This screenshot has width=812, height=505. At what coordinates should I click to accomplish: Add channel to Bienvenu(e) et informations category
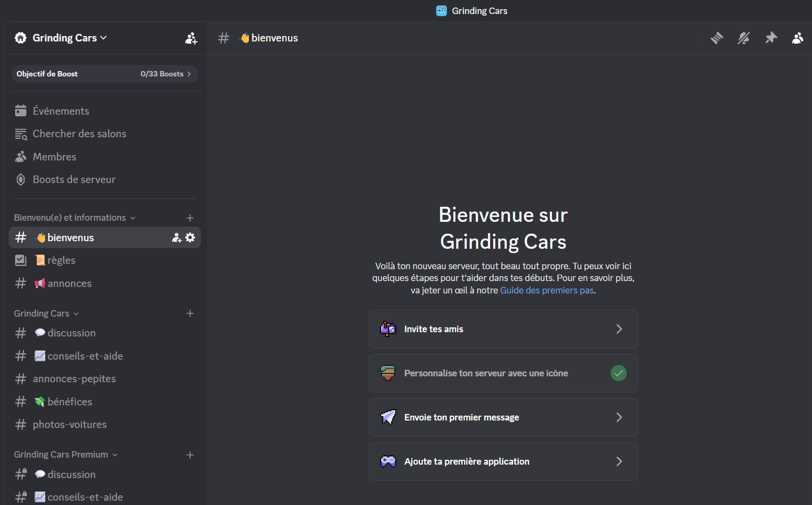tap(190, 218)
